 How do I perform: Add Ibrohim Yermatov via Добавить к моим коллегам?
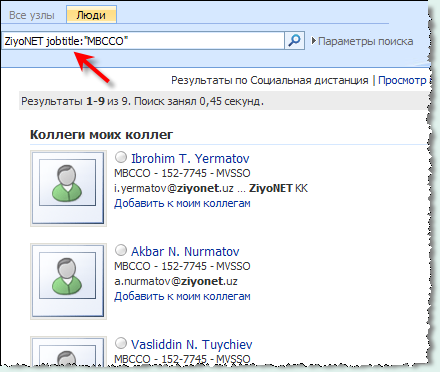pyautogui.click(x=182, y=203)
